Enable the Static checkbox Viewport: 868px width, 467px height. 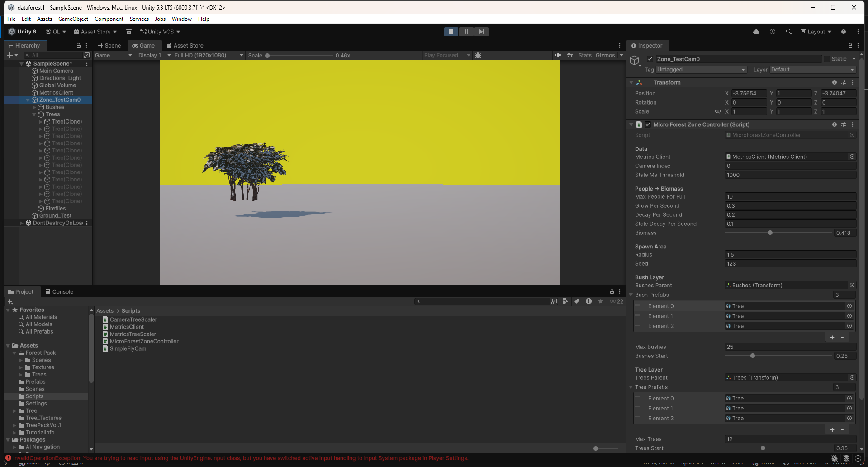click(827, 59)
